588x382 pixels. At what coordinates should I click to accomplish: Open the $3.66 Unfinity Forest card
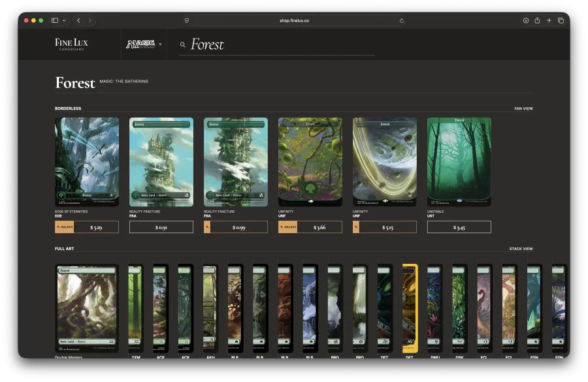pyautogui.click(x=310, y=162)
